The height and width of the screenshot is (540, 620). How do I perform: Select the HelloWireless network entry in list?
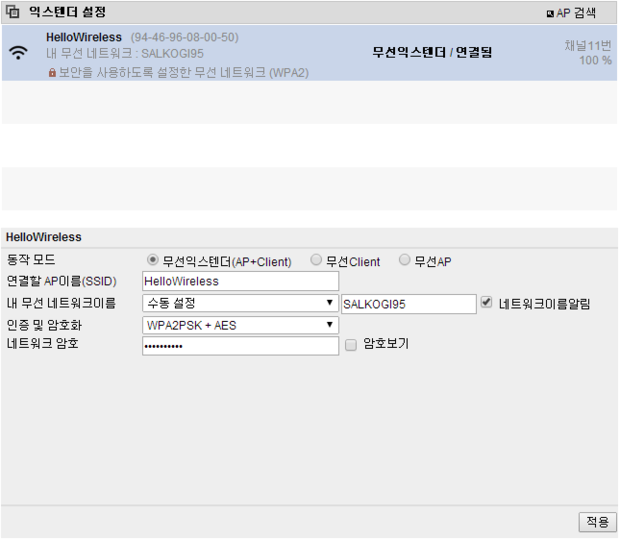(309, 53)
